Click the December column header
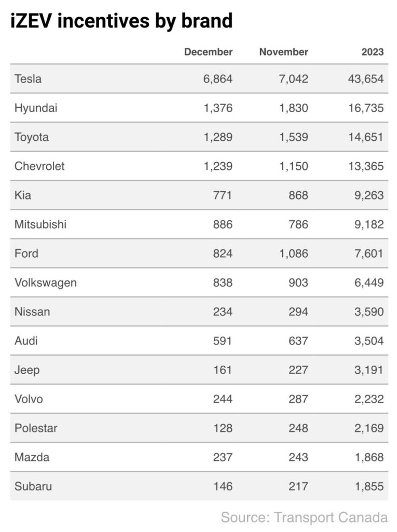Image resolution: width=397 pixels, height=532 pixels. click(208, 52)
